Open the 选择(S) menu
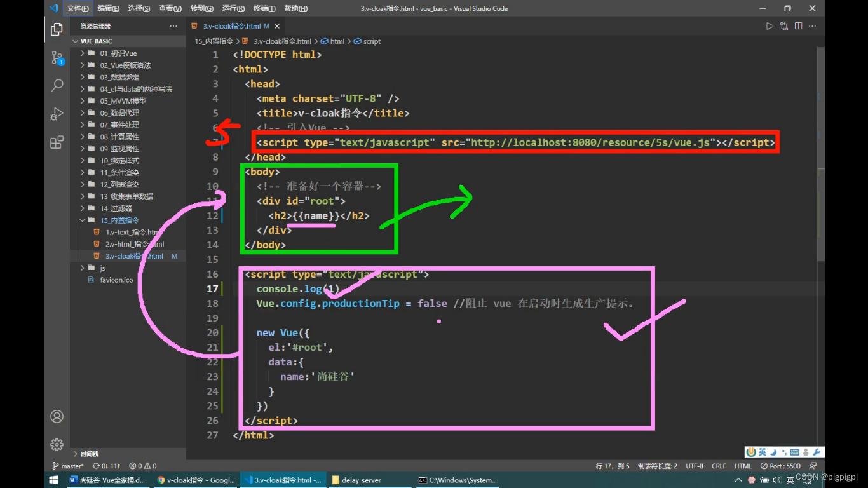 pyautogui.click(x=139, y=8)
